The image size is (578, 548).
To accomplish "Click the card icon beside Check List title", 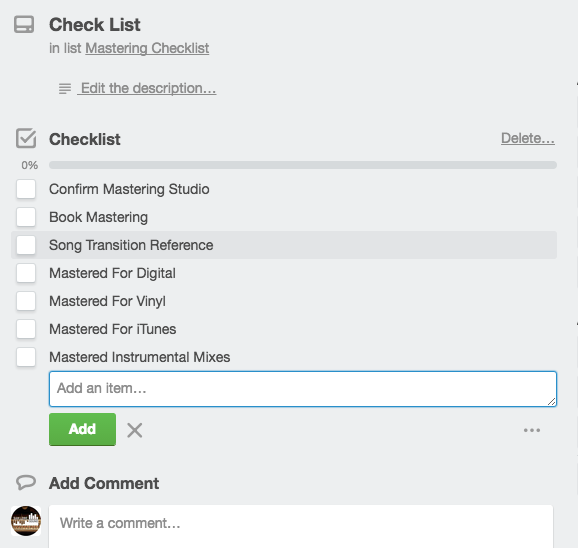I will pos(24,24).
